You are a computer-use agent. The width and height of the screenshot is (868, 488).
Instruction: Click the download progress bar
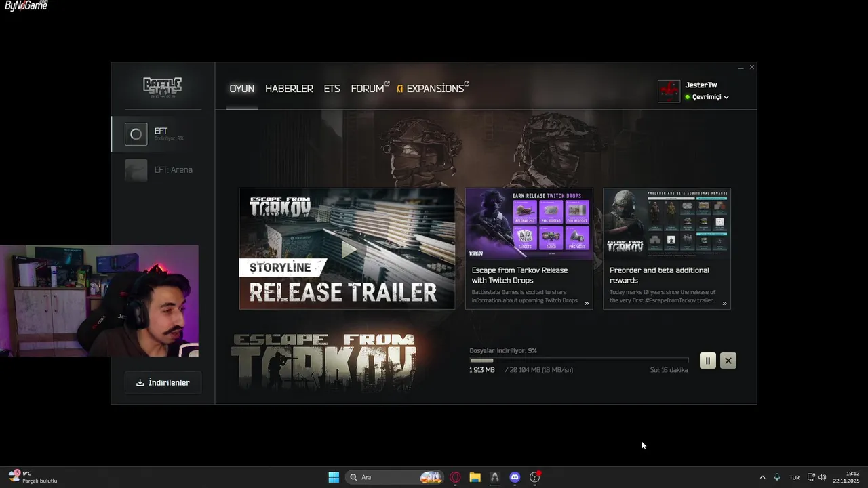(579, 360)
